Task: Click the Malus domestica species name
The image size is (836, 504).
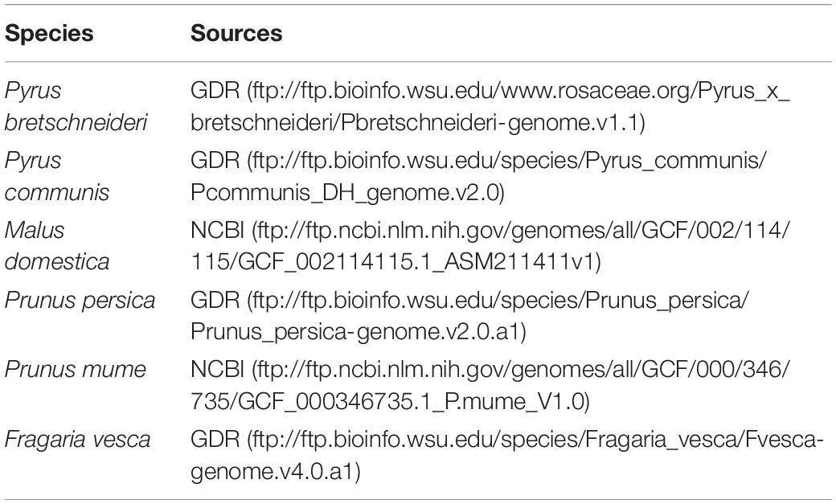Action: click(x=57, y=246)
